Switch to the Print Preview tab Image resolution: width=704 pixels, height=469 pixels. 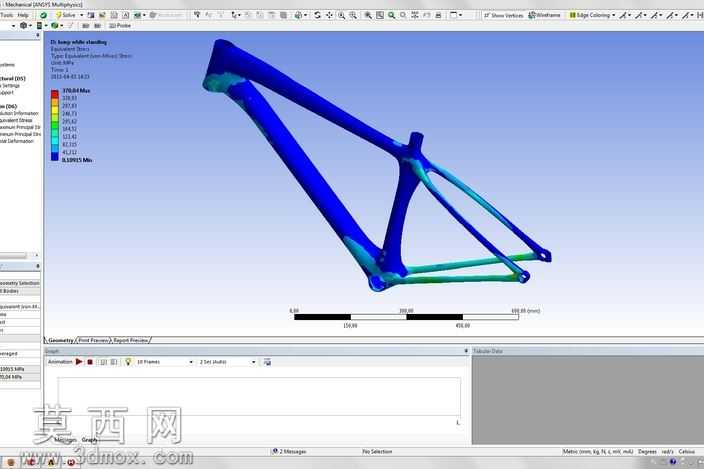tap(93, 340)
